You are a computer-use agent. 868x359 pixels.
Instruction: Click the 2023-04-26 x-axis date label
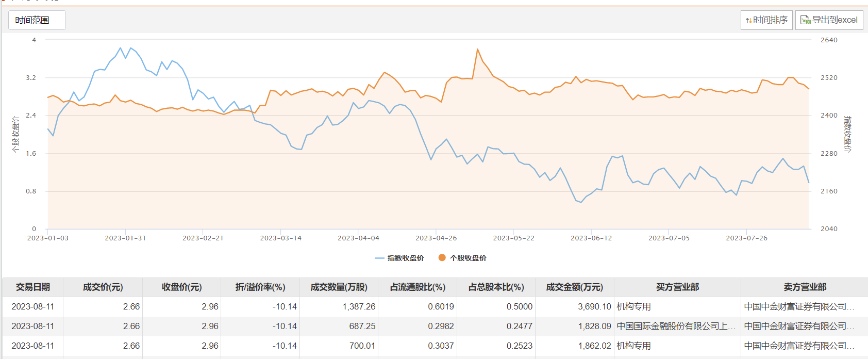436,238
